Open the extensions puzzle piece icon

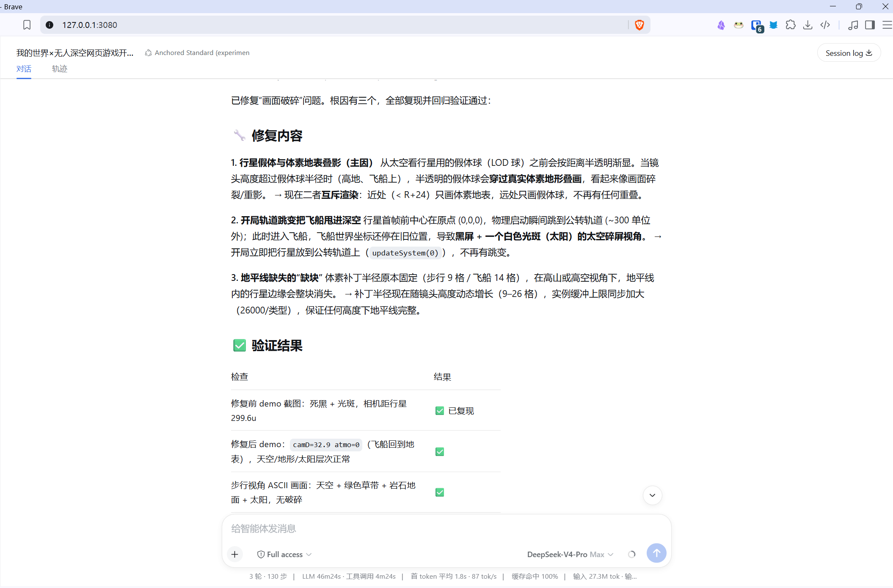(x=790, y=25)
